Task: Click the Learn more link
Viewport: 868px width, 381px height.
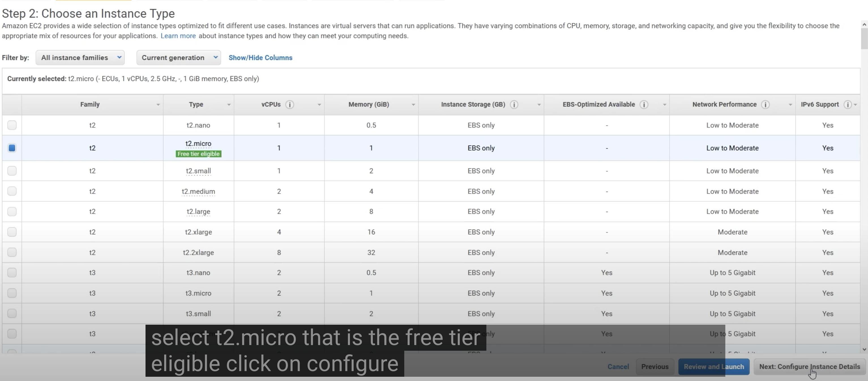Action: tap(178, 36)
